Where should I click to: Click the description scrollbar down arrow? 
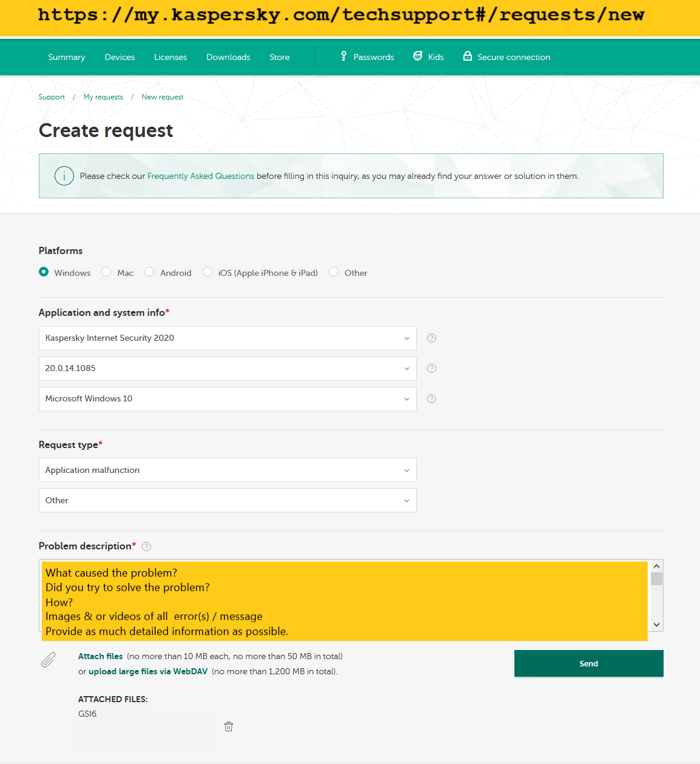(656, 625)
